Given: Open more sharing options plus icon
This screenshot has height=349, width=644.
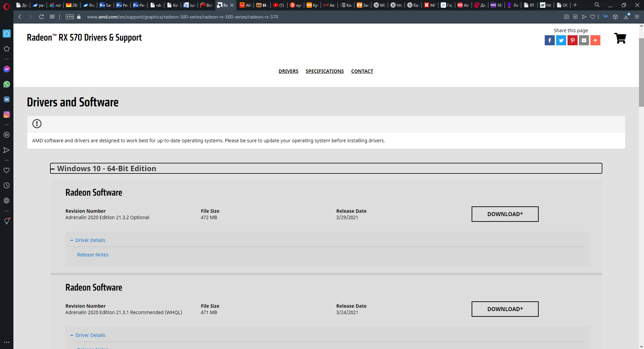Looking at the screenshot, I should [x=595, y=40].
